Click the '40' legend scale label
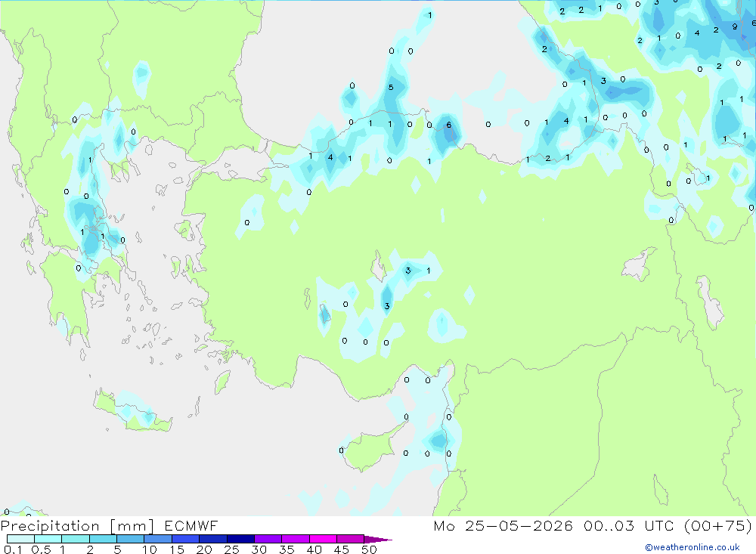This screenshot has height=554, width=756. click(x=314, y=549)
